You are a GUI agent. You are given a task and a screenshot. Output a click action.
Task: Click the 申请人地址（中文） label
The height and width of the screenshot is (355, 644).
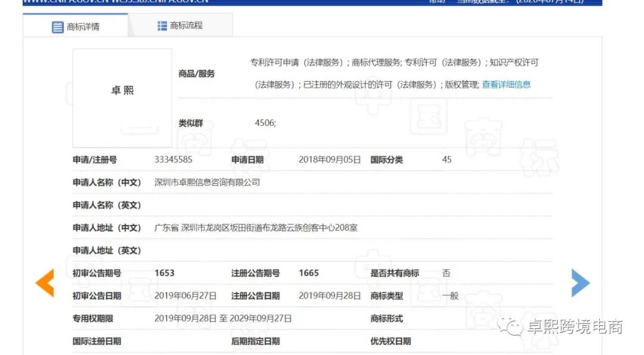click(x=107, y=228)
